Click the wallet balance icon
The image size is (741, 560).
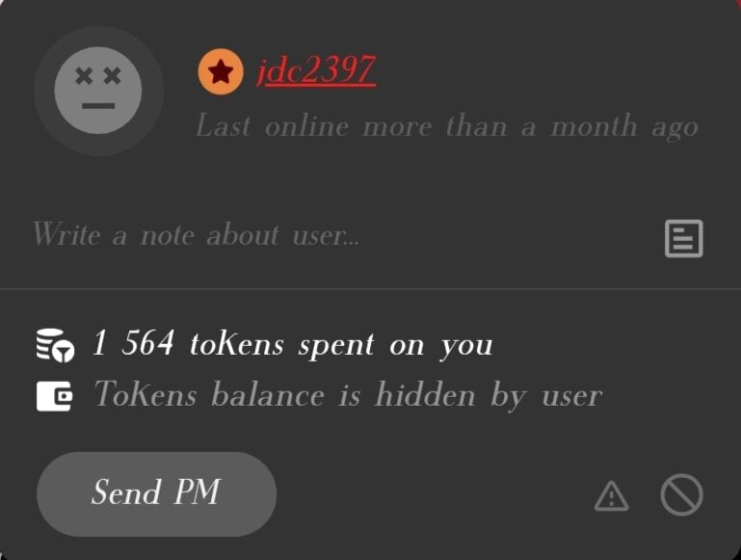pyautogui.click(x=54, y=396)
